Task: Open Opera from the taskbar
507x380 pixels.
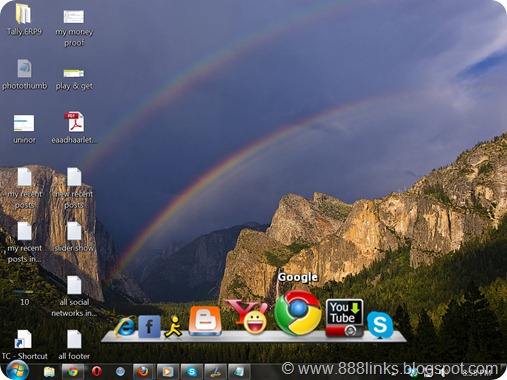Action: (97, 371)
